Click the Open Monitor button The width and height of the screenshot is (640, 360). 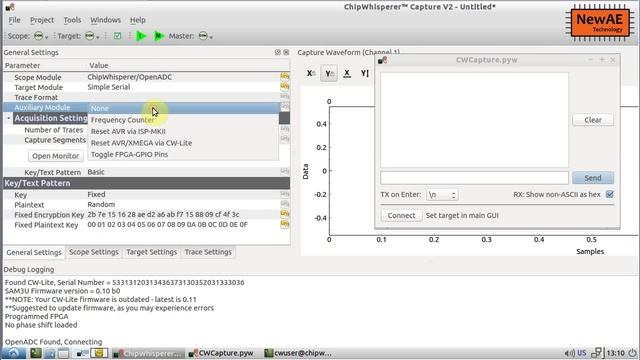(x=56, y=156)
